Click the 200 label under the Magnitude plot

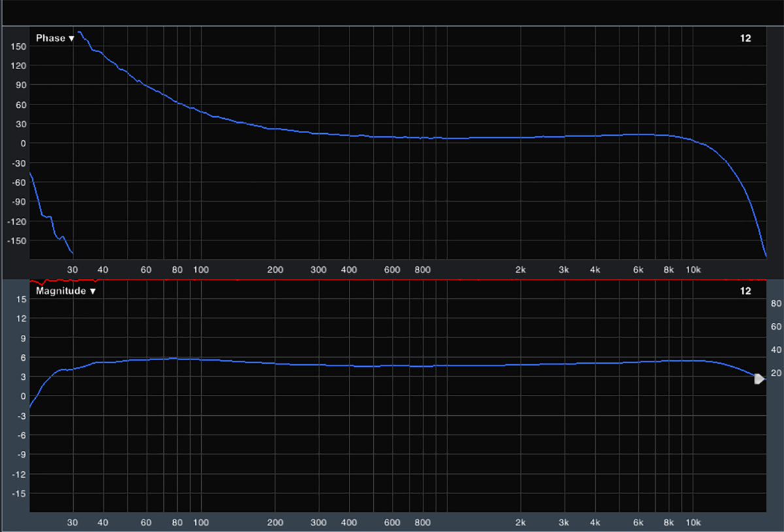[275, 523]
